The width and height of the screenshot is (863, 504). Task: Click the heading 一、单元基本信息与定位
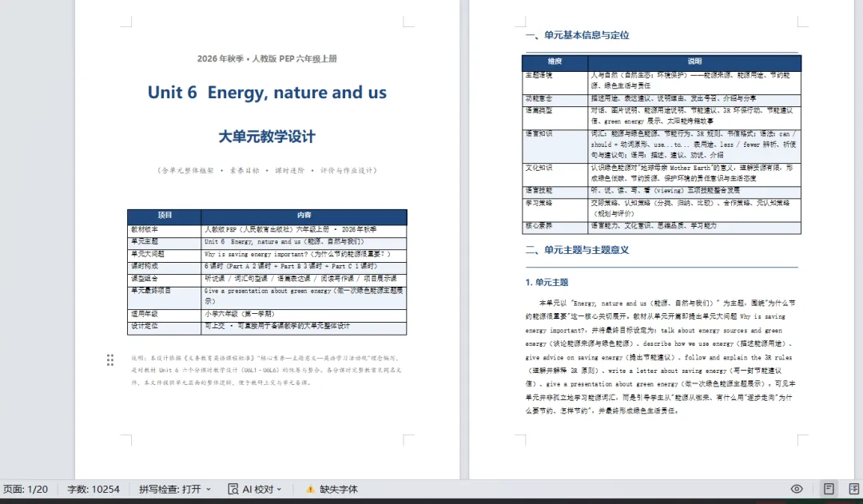click(578, 35)
